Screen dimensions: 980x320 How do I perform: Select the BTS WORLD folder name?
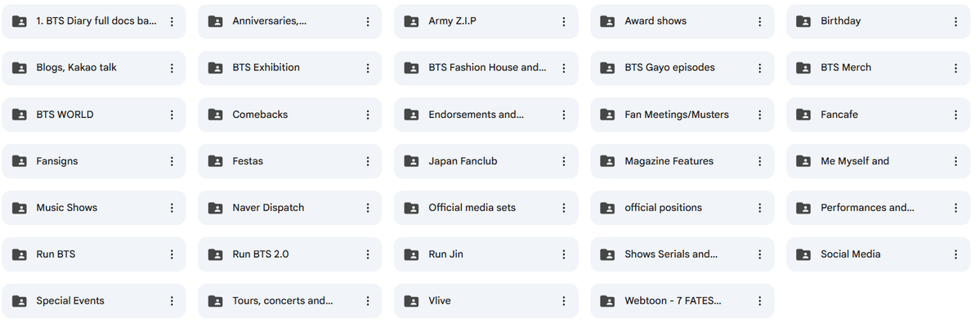tap(65, 115)
